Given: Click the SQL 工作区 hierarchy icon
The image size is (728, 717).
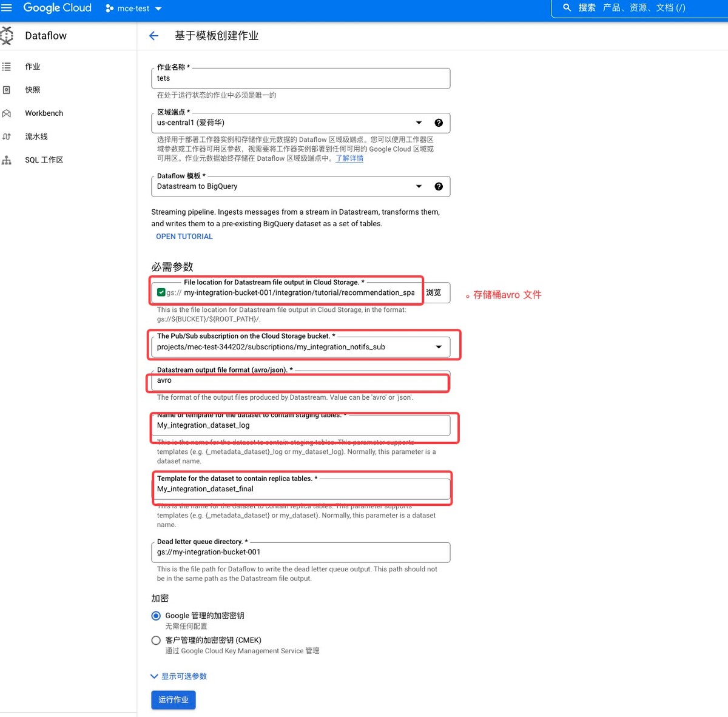Looking at the screenshot, I should click(7, 160).
